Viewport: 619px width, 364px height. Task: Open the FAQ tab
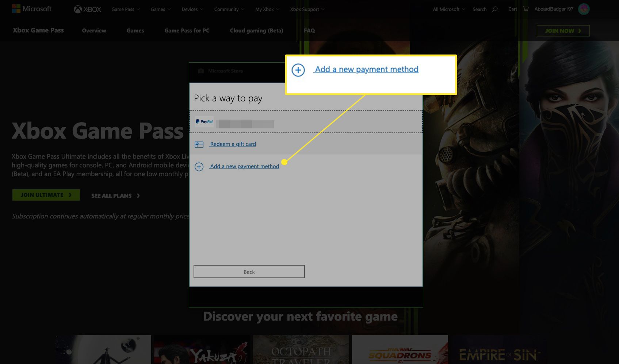click(309, 31)
